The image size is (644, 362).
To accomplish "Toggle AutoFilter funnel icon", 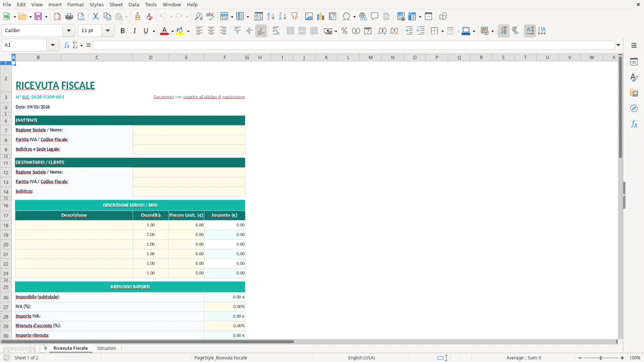I will tap(294, 17).
